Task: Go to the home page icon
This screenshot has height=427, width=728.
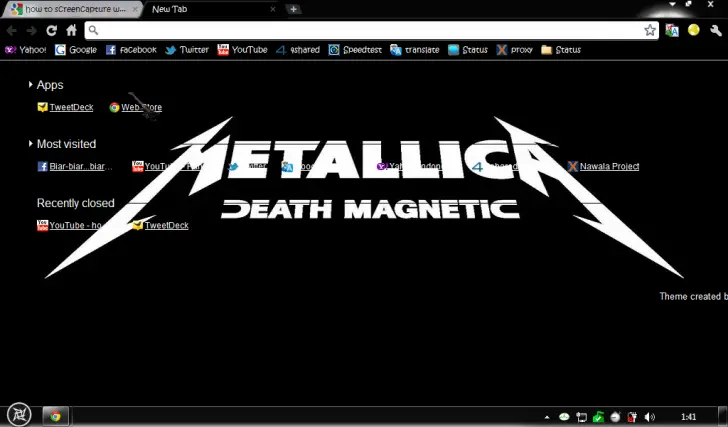Action: point(71,30)
